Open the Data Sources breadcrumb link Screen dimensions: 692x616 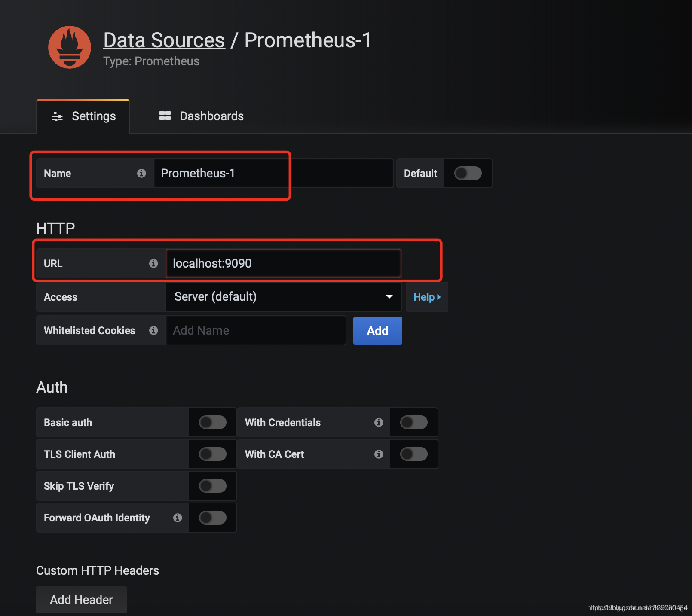164,40
